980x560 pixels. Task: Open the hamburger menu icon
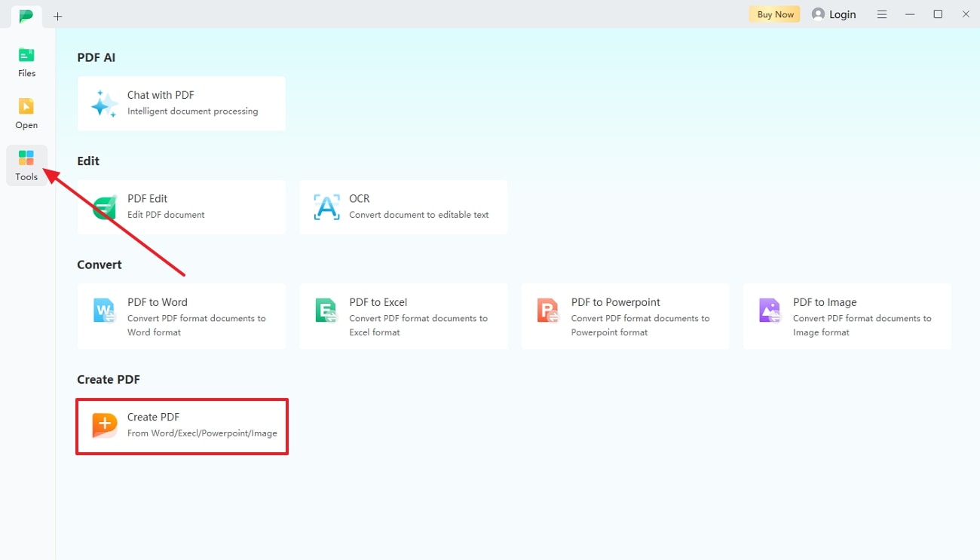click(x=882, y=14)
